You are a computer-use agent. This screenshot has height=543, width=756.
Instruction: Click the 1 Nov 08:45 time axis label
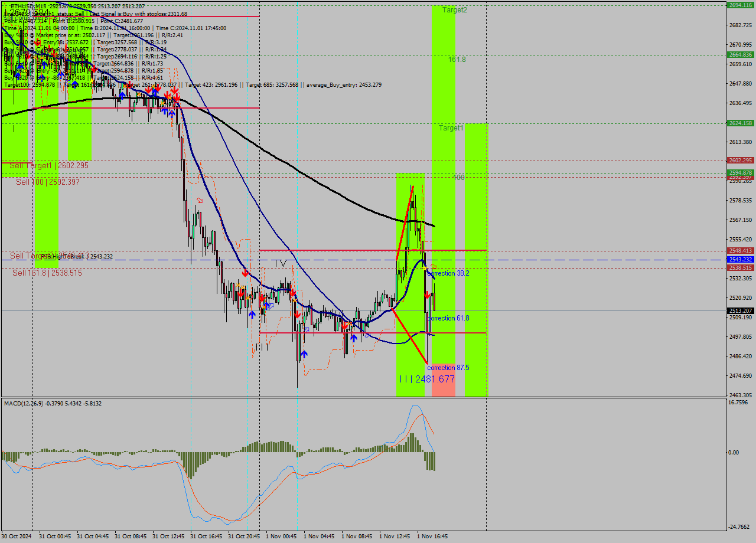(x=356, y=537)
